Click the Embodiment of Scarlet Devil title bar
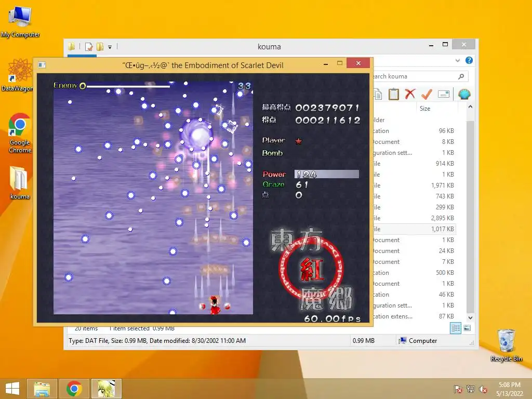 [203, 65]
